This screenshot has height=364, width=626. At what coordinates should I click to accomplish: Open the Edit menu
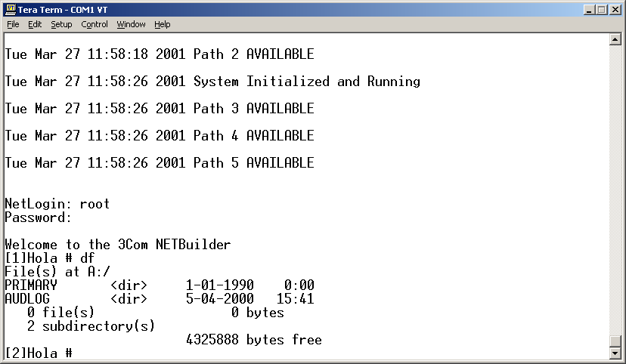click(35, 24)
